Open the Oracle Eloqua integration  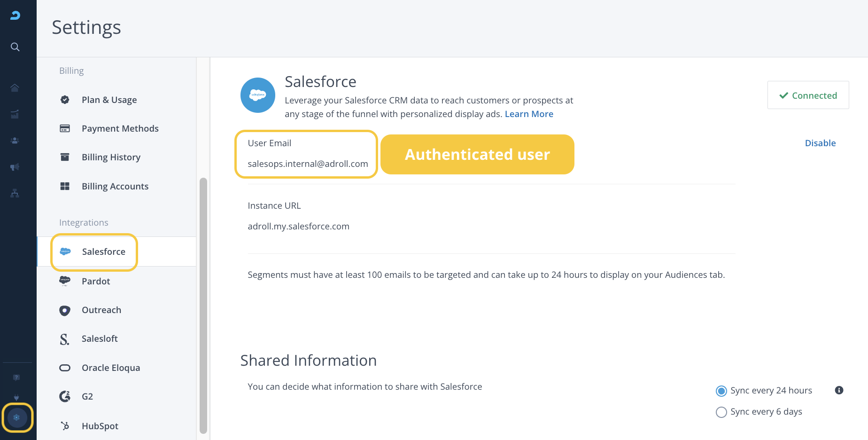(x=111, y=368)
